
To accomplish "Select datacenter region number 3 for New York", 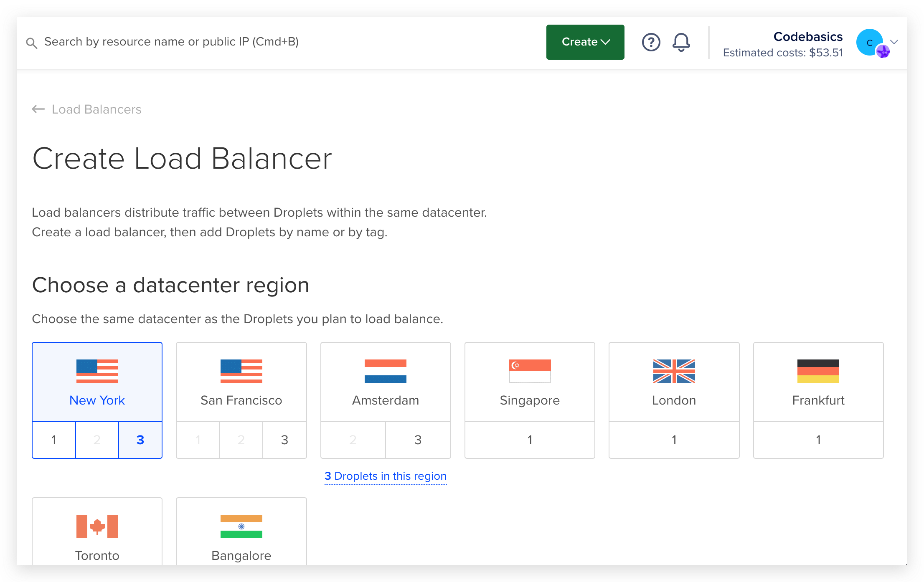I will point(140,440).
